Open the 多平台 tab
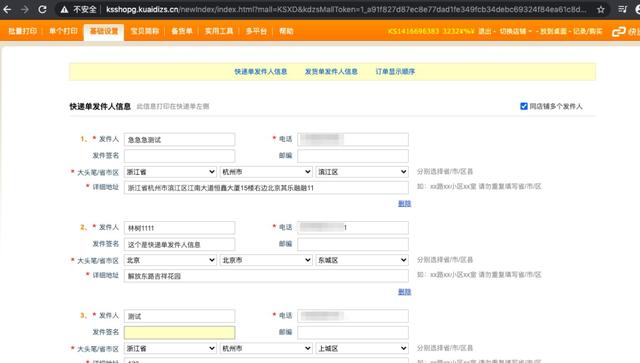This screenshot has height=363, width=640. pos(256,31)
